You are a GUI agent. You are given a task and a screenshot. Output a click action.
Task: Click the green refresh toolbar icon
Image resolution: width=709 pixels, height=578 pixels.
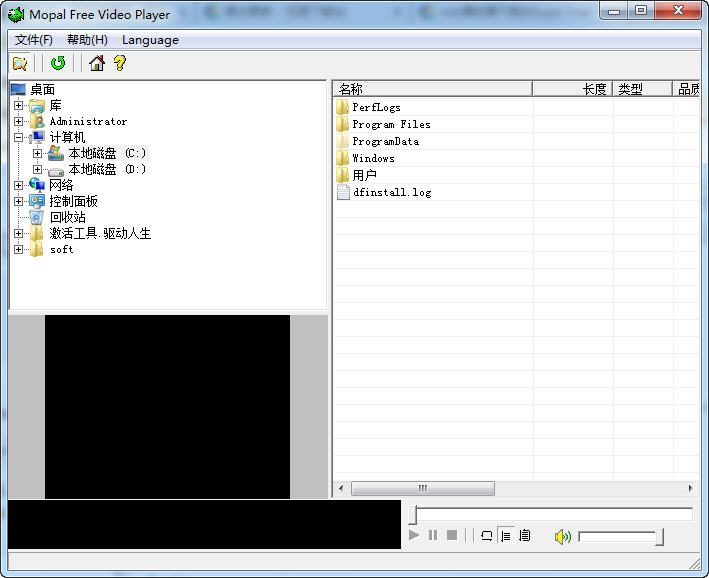click(58, 63)
